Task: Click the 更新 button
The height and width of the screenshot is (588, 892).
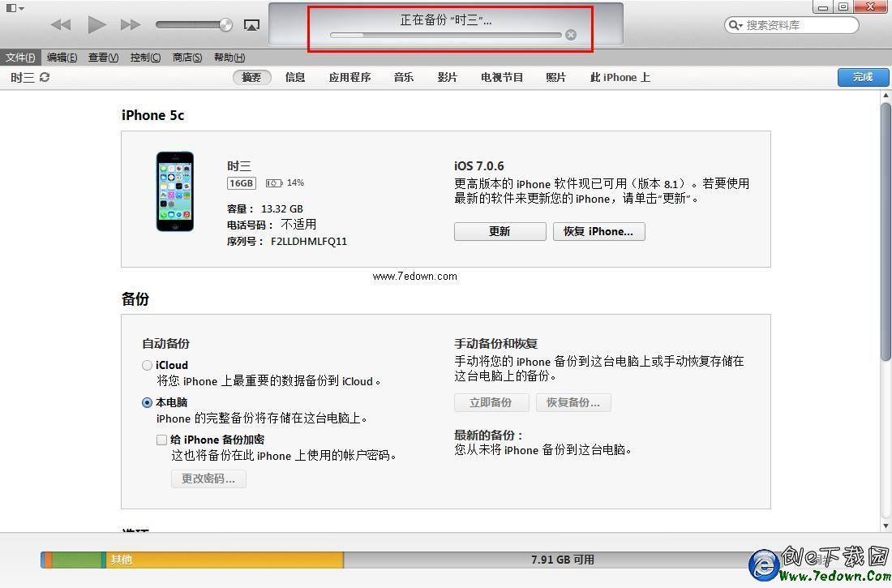Action: [x=500, y=231]
